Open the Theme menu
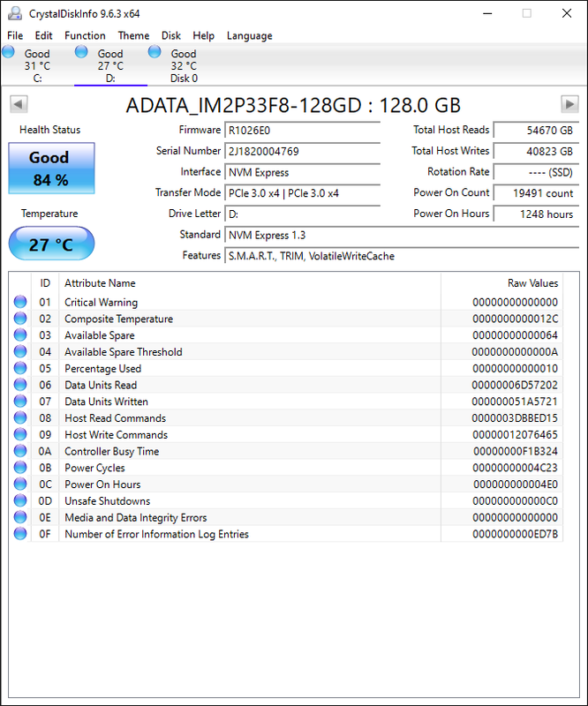This screenshot has width=588, height=706. (x=133, y=35)
